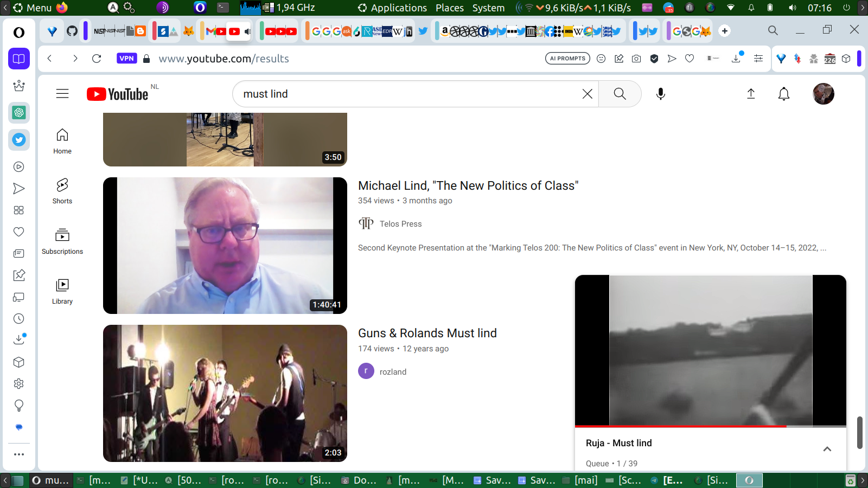868x488 pixels.
Task: Open the volume control in system tray
Action: tap(793, 8)
